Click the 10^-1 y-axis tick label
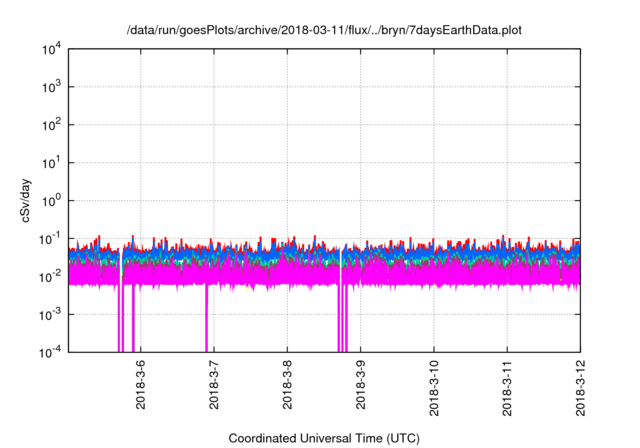 coord(50,239)
